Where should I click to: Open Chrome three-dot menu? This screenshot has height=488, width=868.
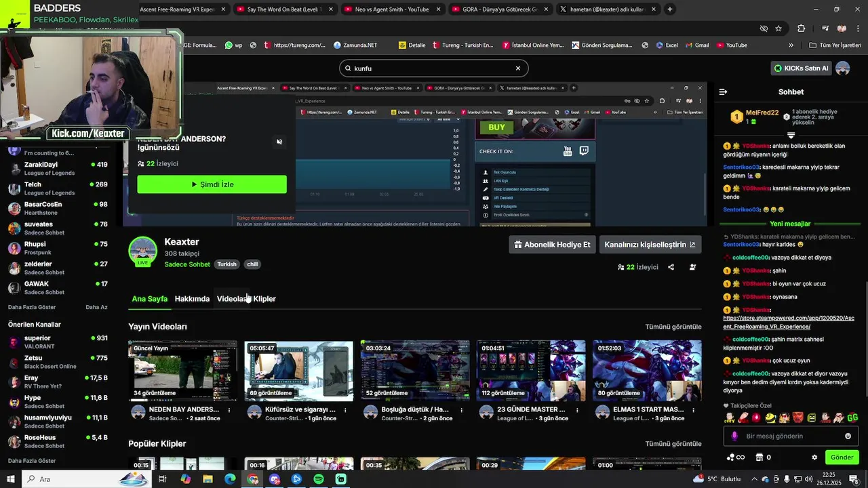point(858,28)
